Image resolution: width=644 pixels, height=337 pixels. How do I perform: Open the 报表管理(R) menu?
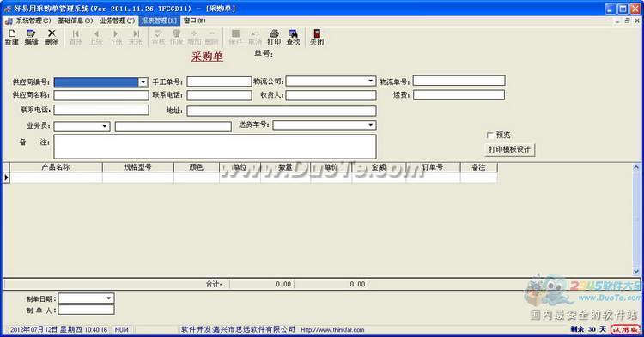[x=160, y=21]
